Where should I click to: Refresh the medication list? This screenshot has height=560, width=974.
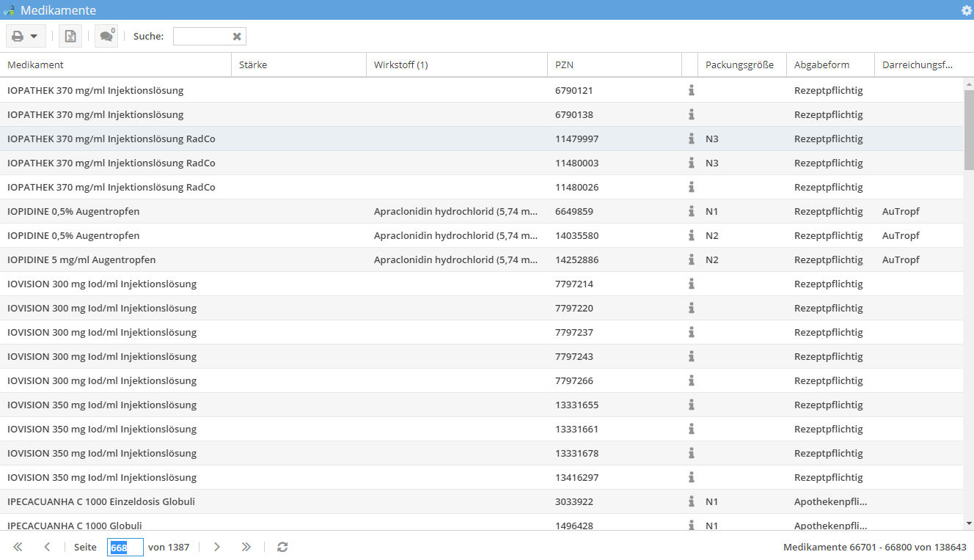[282, 547]
